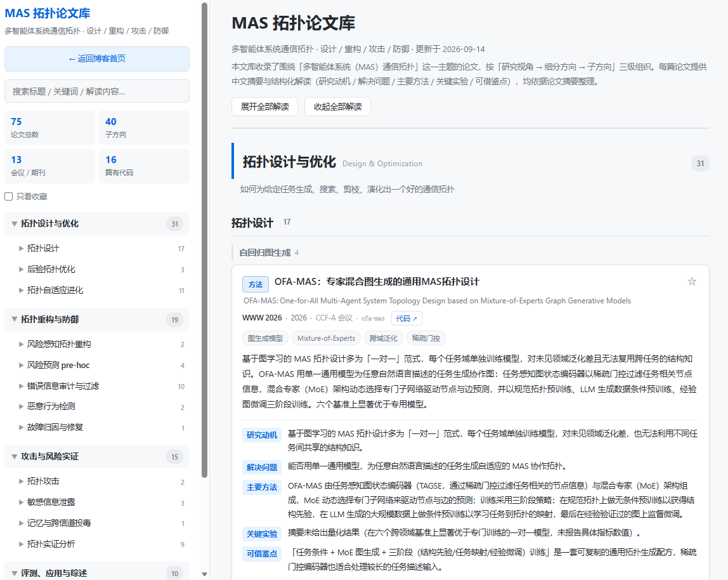Screen dimensions: 728x580
Task: Toggle the 只看收藏 checkbox
Action: (x=8, y=197)
